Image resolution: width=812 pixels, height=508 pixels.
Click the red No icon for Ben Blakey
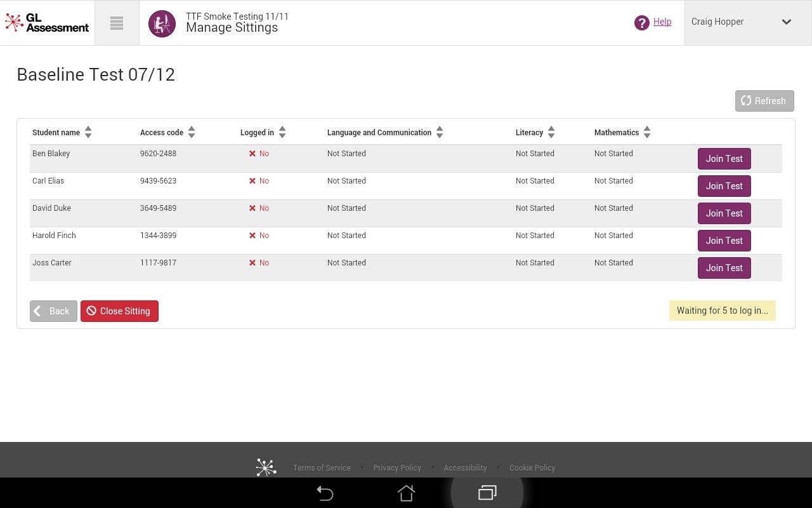tap(252, 154)
